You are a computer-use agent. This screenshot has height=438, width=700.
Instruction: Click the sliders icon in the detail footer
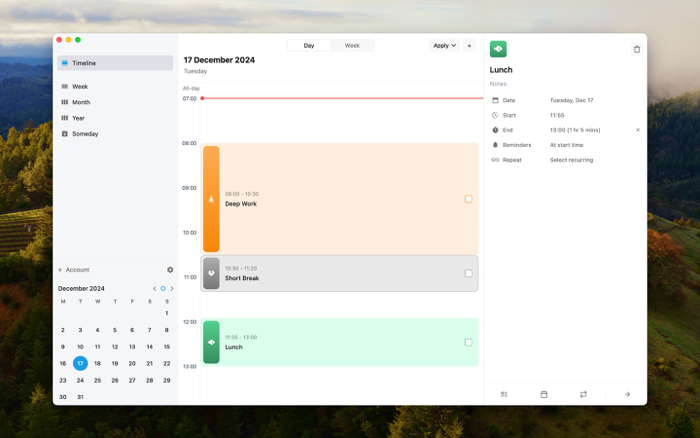tap(504, 394)
